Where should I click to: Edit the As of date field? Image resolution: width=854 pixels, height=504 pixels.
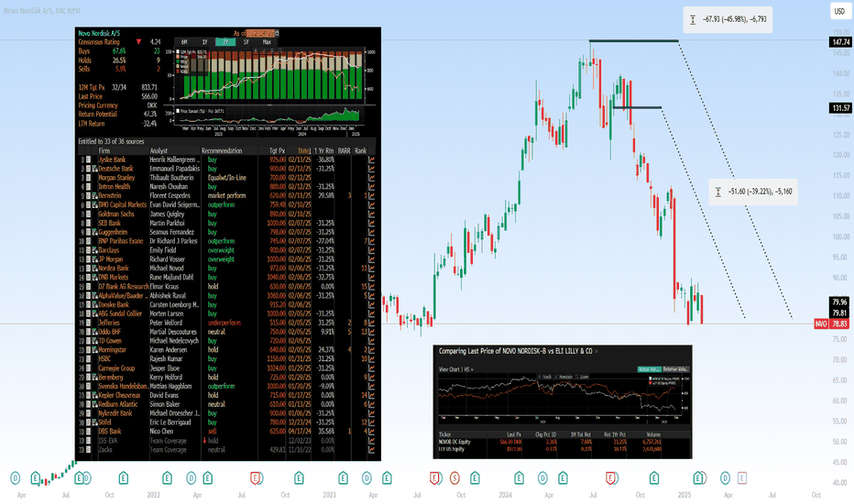click(x=259, y=33)
